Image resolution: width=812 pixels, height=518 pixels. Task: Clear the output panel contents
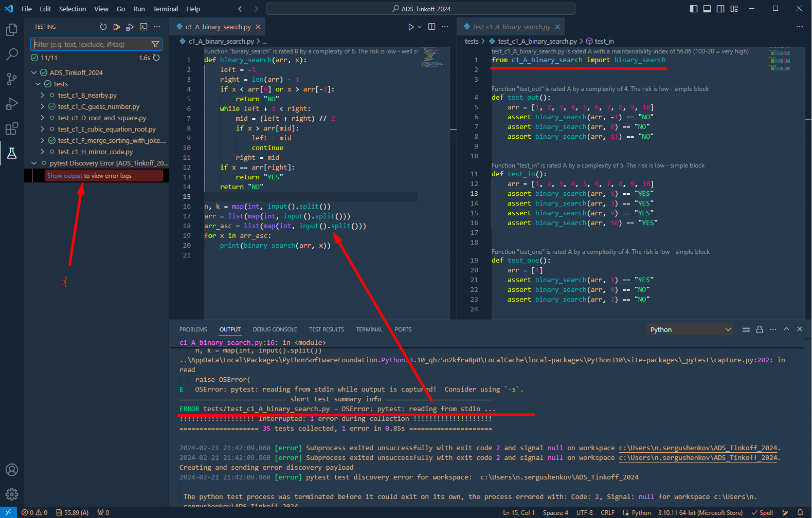(746, 329)
